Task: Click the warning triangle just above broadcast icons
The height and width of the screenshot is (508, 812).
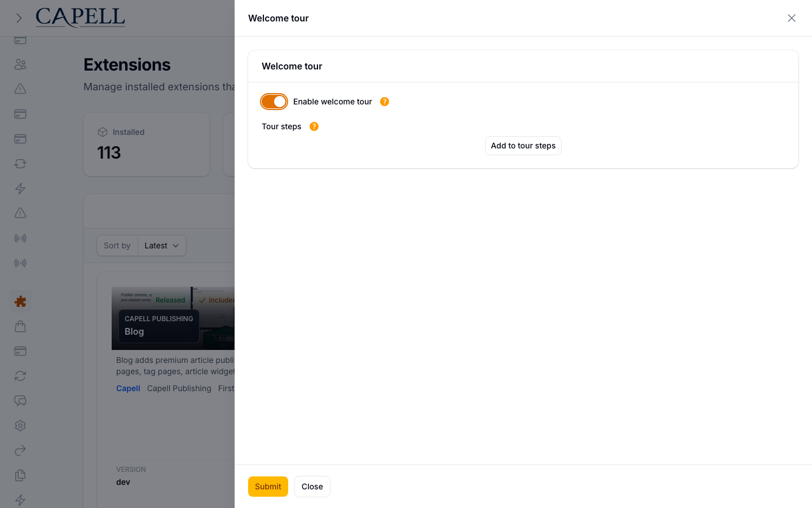Action: (x=20, y=213)
